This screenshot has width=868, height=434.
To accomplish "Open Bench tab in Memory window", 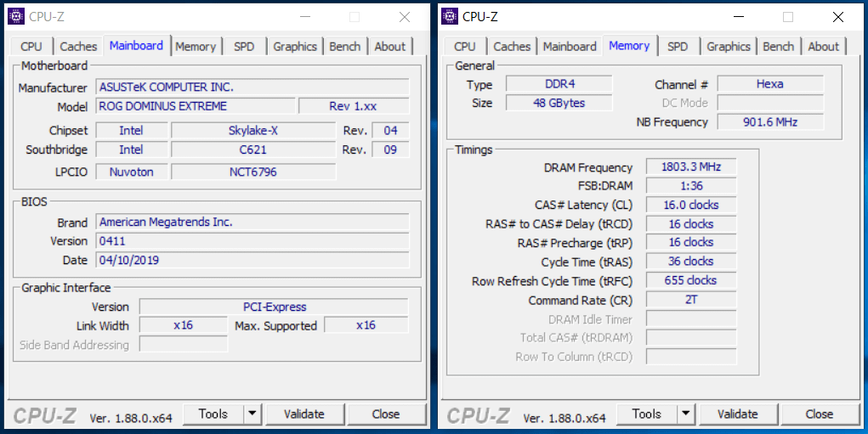I will (779, 47).
